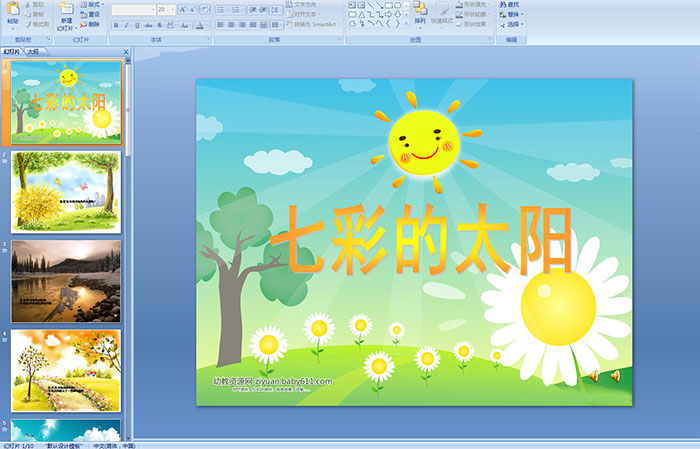
Task: Click the increase font size icon
Action: [x=180, y=10]
